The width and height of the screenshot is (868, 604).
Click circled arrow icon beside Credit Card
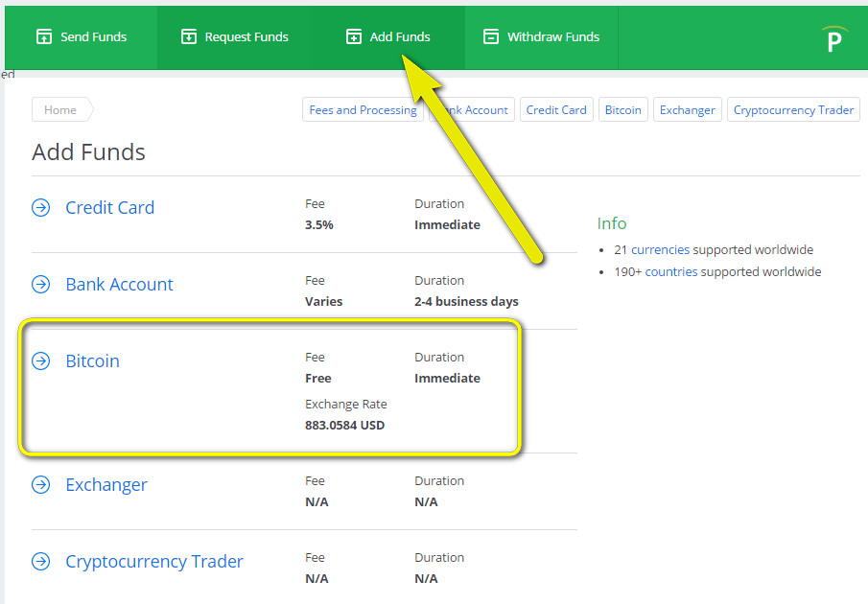[41, 208]
